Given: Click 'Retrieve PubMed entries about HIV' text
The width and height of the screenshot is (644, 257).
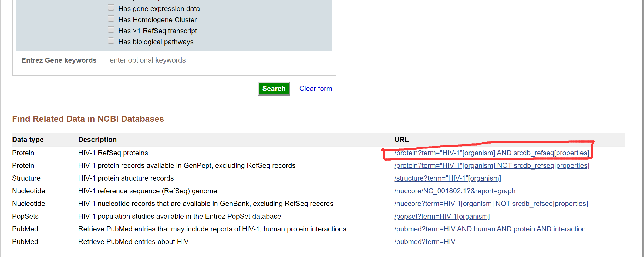Looking at the screenshot, I should coord(133,242).
